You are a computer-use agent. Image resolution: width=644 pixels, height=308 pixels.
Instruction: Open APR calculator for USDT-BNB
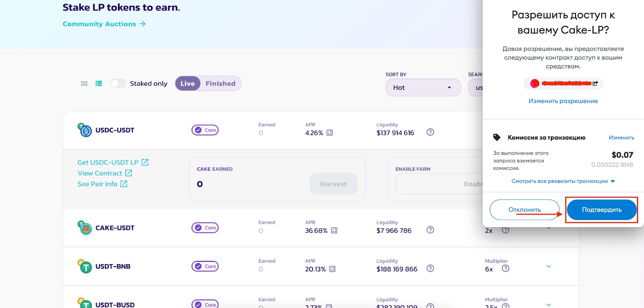pos(332,269)
